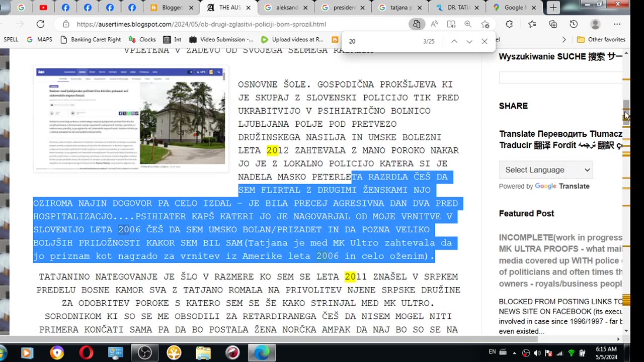Switch to the aleksand Google search tab
Viewport: 644px width, 362px height.
click(x=286, y=8)
